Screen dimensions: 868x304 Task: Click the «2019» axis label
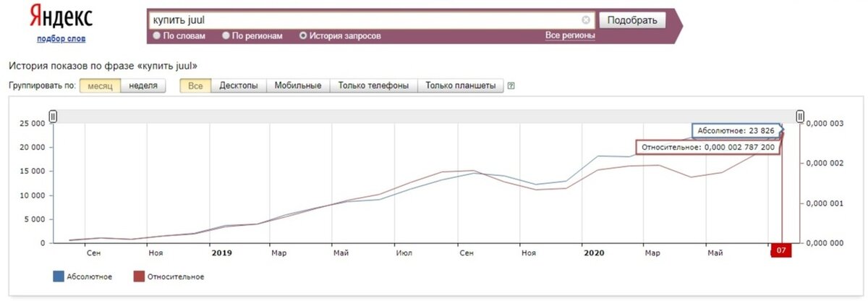[221, 253]
